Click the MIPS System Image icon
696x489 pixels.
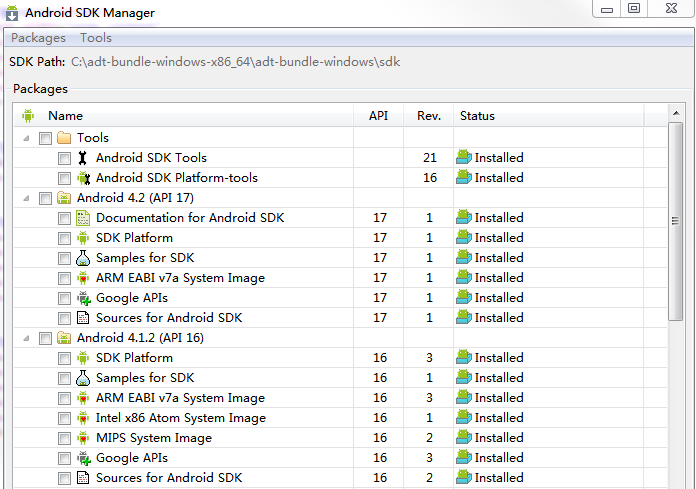(83, 438)
